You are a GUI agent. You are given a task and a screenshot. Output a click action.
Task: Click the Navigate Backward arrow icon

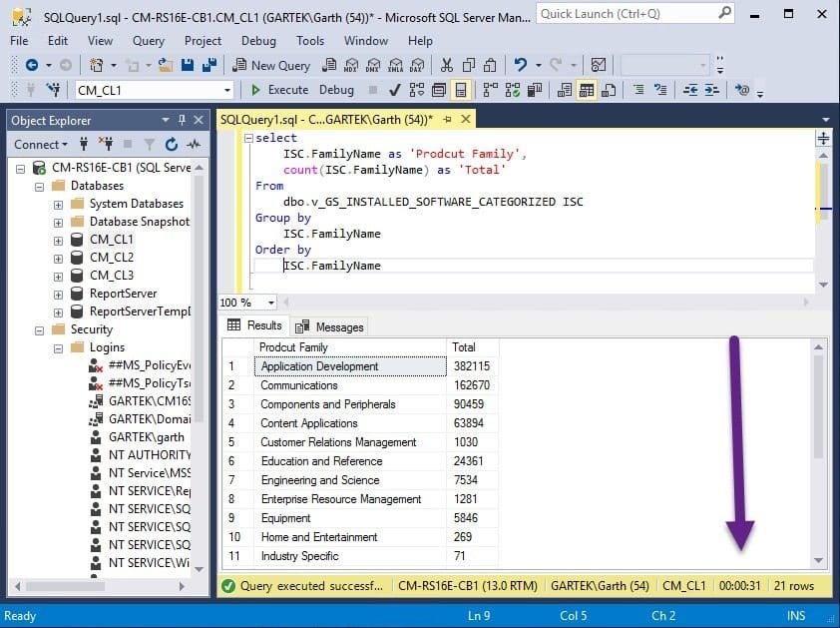click(x=32, y=66)
